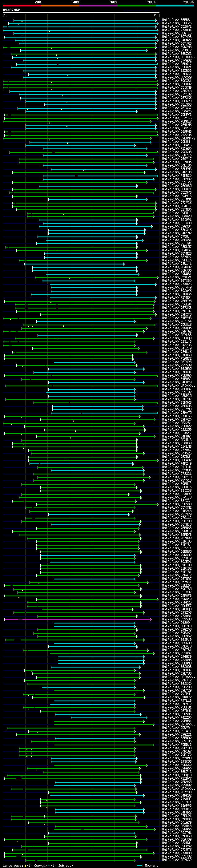Select the UniRef100_C6TJR3 label
Image resolution: width=197 pixels, height=868 pixels.
pyautogui.click(x=176, y=44)
